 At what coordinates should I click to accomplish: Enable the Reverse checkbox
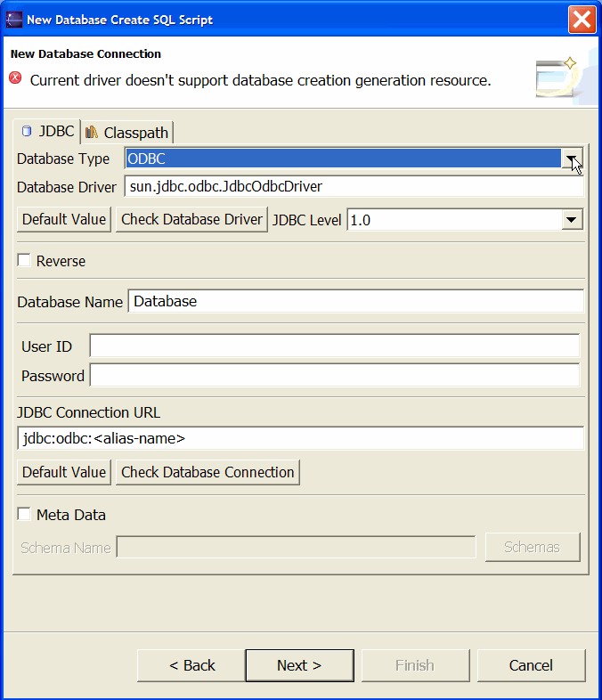(24, 260)
